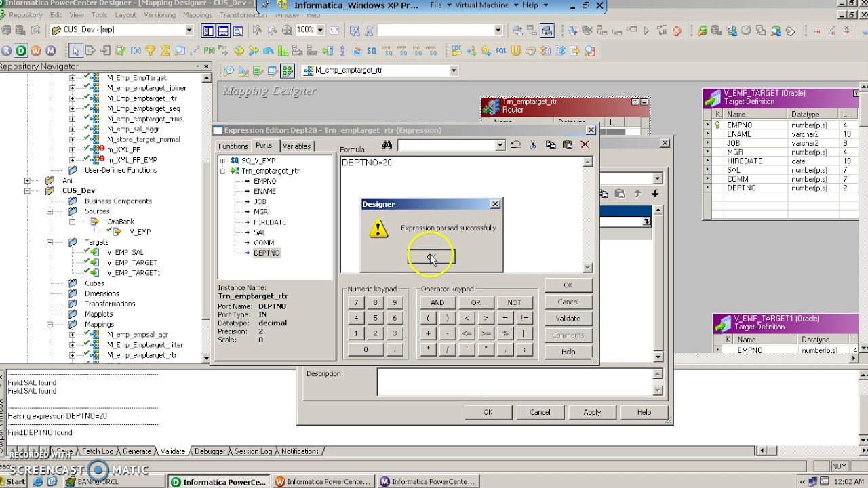Screen dimensions: 868x488
Task: Click OK in the Designer message box
Action: tap(431, 257)
